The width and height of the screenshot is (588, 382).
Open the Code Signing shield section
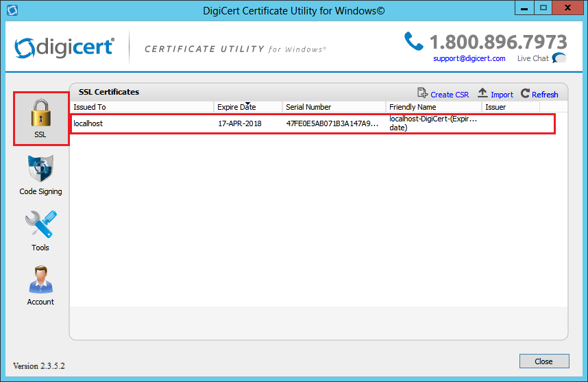[40, 175]
